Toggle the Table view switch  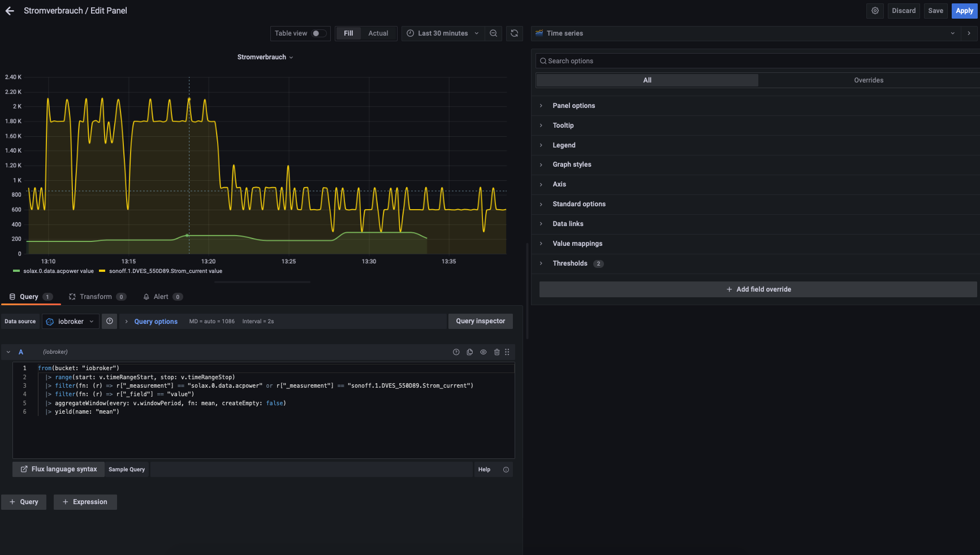[x=319, y=33]
